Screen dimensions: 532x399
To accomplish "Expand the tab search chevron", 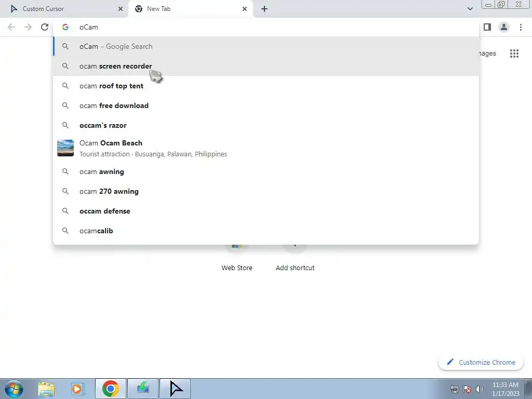I will click(x=470, y=9).
